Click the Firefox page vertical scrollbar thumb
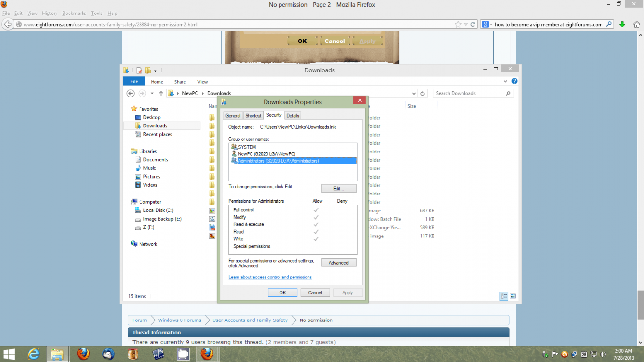The width and height of the screenshot is (644, 362). (641, 305)
